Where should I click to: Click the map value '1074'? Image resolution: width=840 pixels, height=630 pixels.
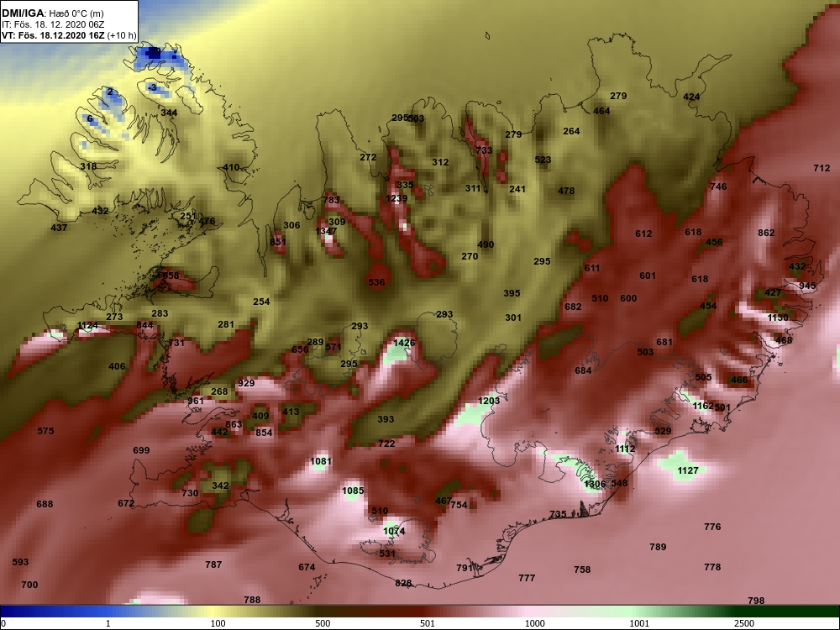394,532
